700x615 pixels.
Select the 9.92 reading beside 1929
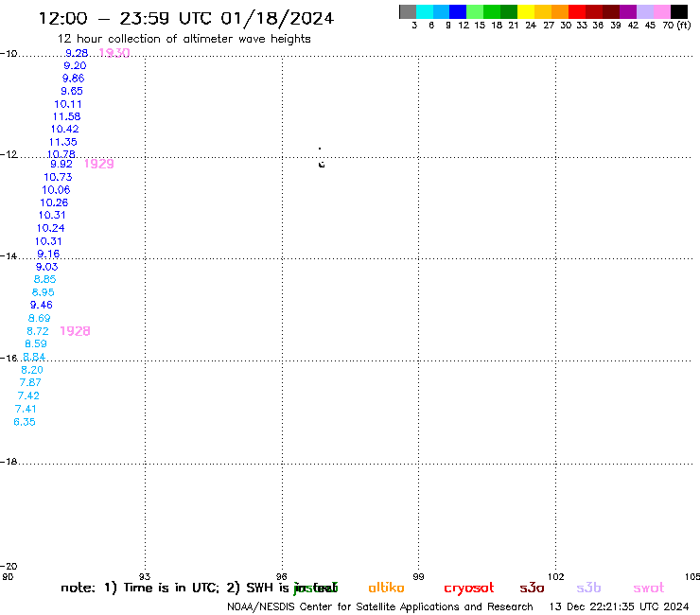[61, 164]
